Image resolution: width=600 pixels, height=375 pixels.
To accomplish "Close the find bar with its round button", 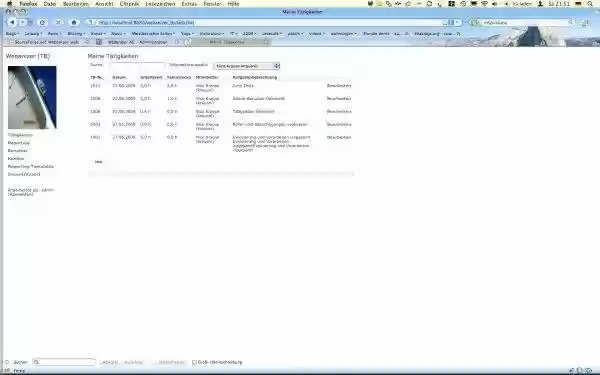I will (x=7, y=362).
